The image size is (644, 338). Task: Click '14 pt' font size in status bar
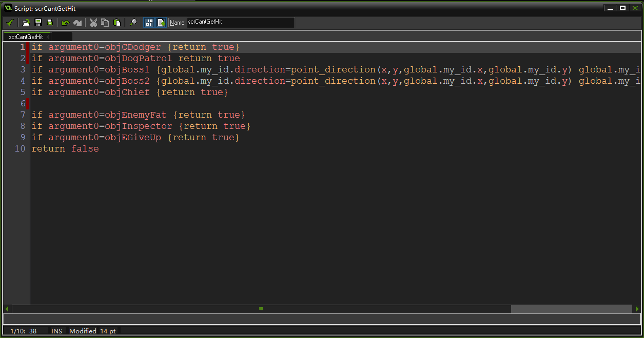coord(108,331)
